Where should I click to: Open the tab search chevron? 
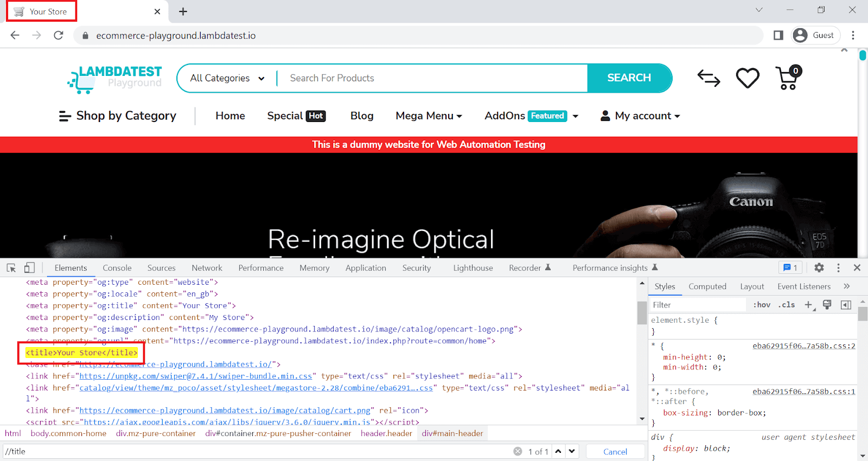(x=759, y=10)
